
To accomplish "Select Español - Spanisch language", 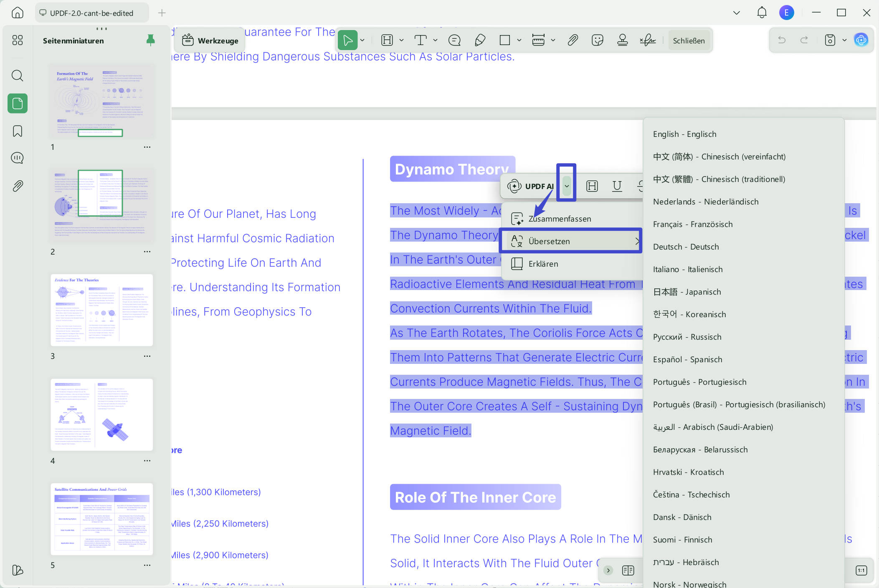I will pyautogui.click(x=743, y=359).
